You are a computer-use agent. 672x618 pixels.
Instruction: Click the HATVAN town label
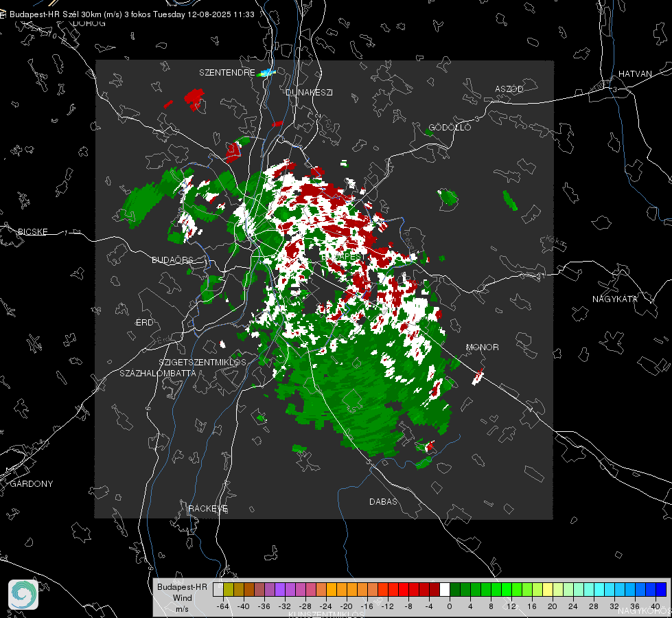point(635,74)
